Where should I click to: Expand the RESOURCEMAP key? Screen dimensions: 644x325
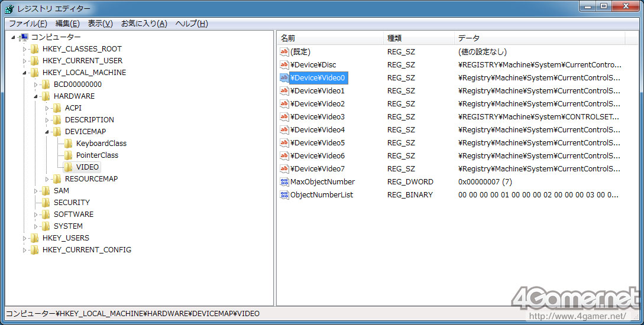pos(46,179)
